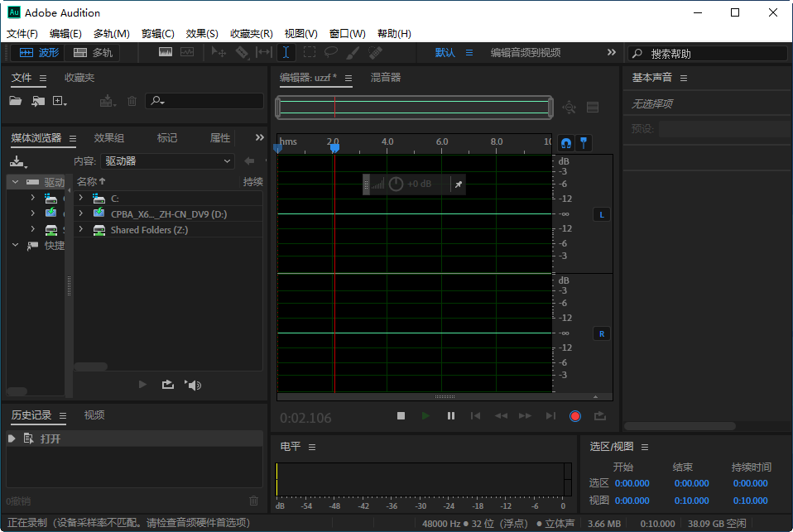Adjust the HUD +0 dB amplitude knob
The width and height of the screenshot is (793, 532).
(x=396, y=184)
